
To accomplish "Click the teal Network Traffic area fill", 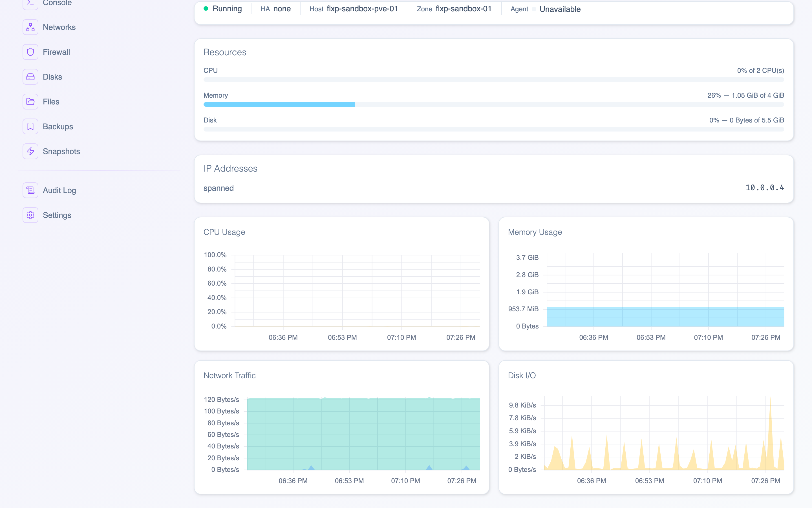I will click(363, 434).
